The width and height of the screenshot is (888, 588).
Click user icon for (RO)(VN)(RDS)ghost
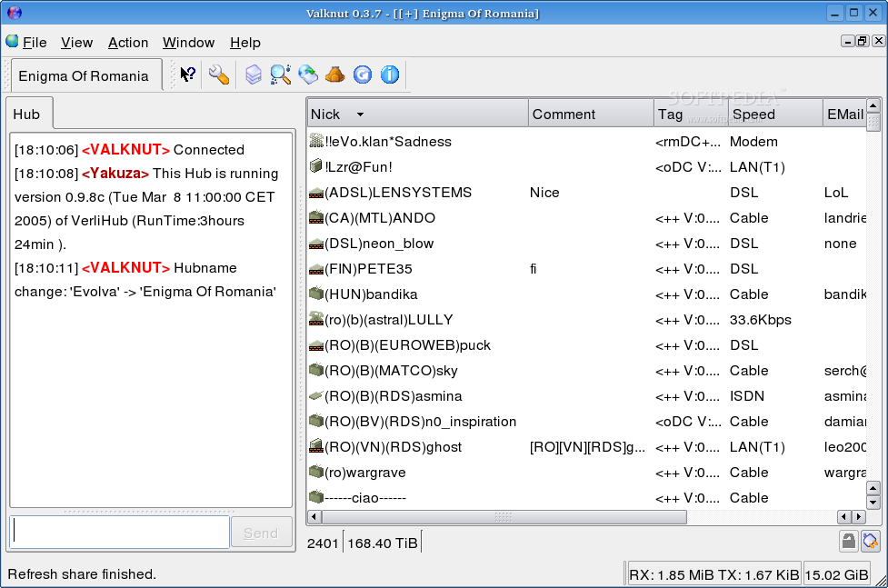click(316, 447)
